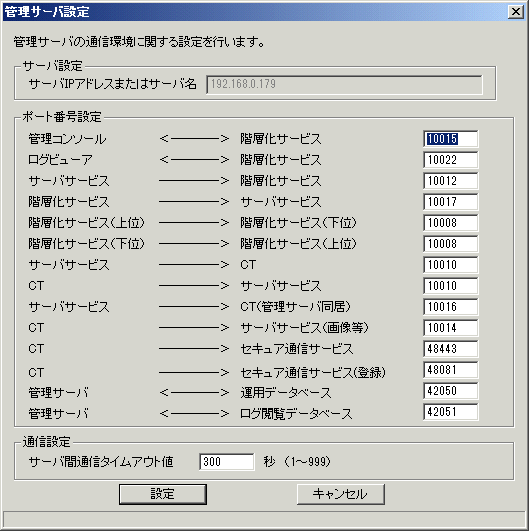
Task: Edit port for 階層化サービス(上位) to (下位) row
Action: point(450,223)
